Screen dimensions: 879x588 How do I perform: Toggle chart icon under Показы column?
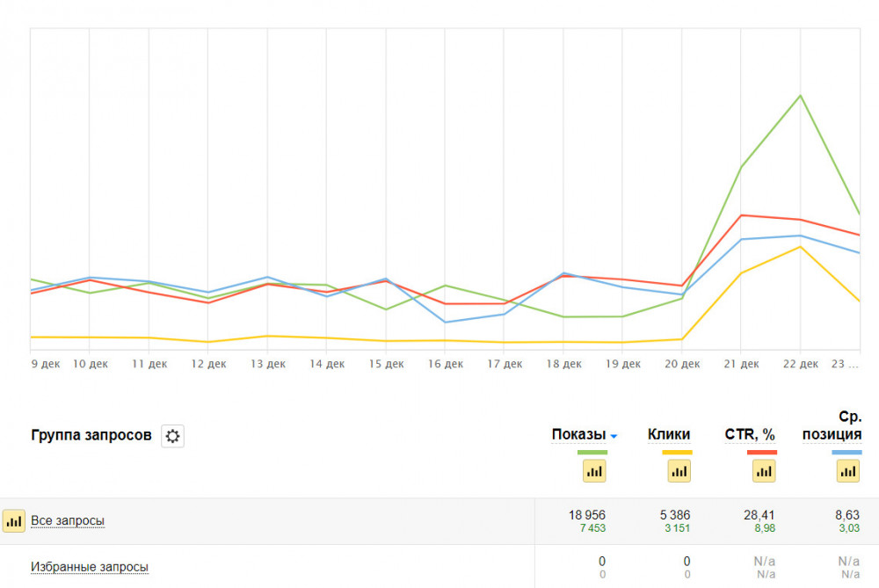(x=594, y=471)
